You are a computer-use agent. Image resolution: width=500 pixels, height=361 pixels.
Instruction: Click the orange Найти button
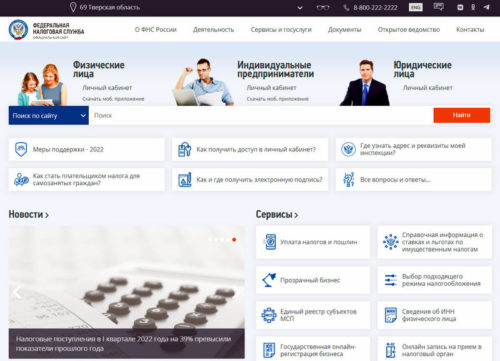(x=462, y=115)
